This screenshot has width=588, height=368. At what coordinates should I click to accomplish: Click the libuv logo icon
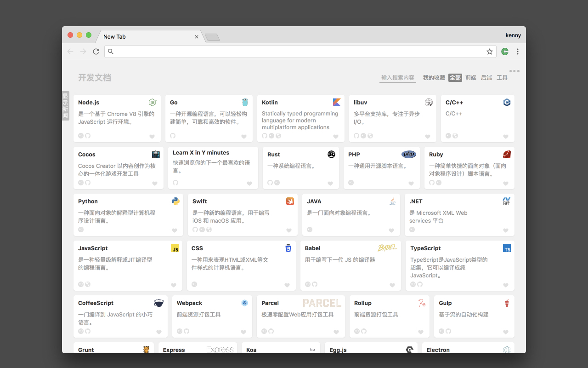point(429,103)
